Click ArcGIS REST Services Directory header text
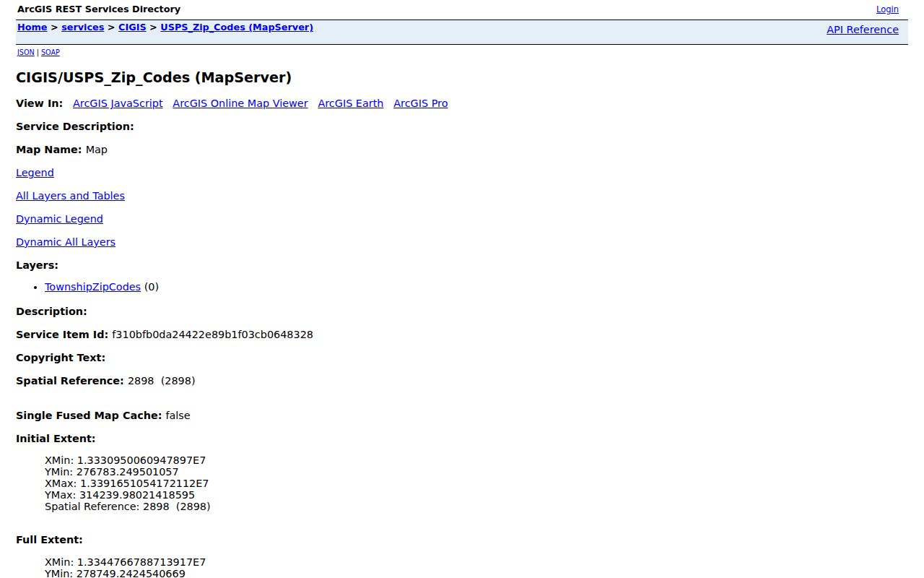924x578 pixels. 99,9
